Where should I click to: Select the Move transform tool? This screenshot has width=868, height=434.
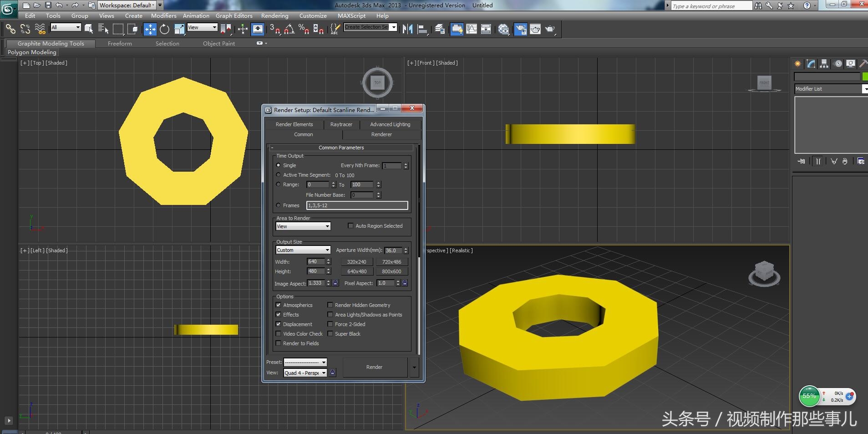150,30
